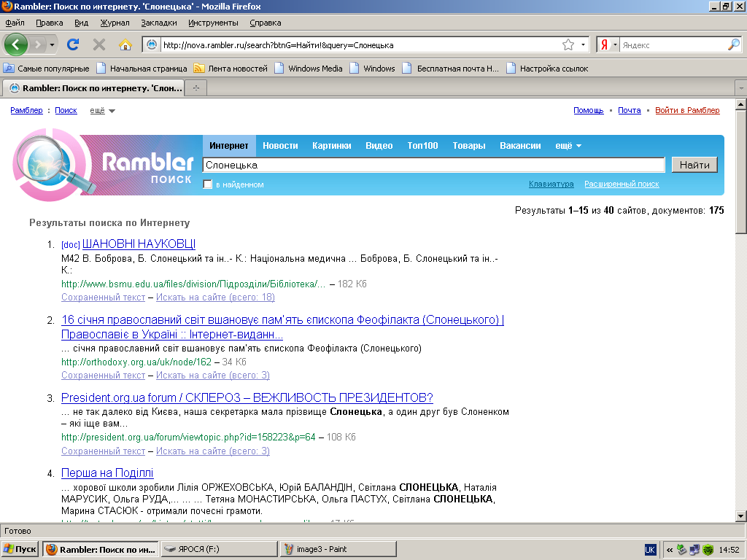Open the Лента новостей feed bookmark
The image size is (747, 560).
point(231,69)
